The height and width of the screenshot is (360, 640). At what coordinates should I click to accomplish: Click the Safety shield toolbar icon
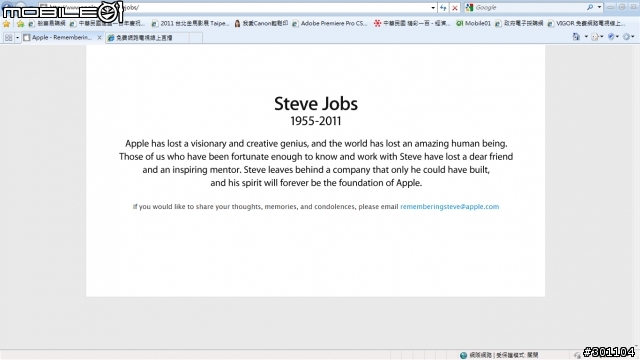[611, 37]
